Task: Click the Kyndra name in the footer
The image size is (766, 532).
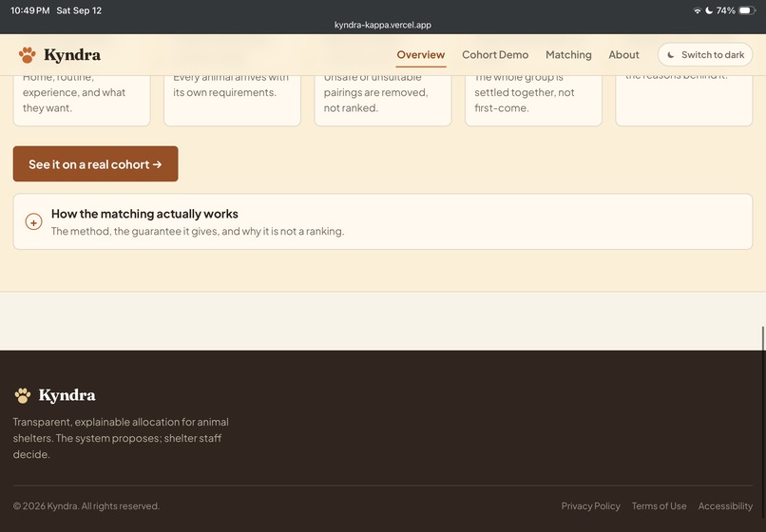Action: tap(67, 395)
